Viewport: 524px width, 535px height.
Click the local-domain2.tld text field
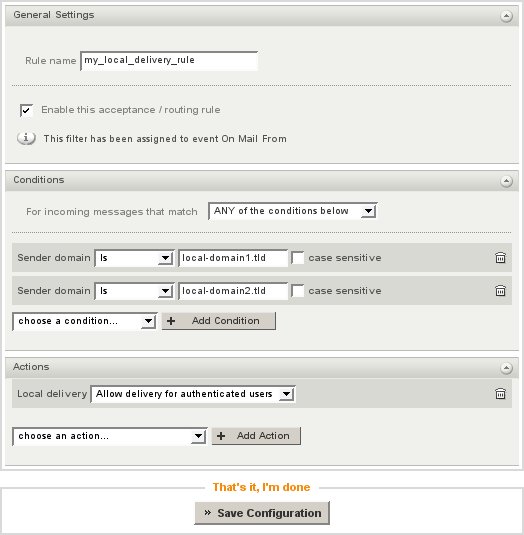pos(233,291)
